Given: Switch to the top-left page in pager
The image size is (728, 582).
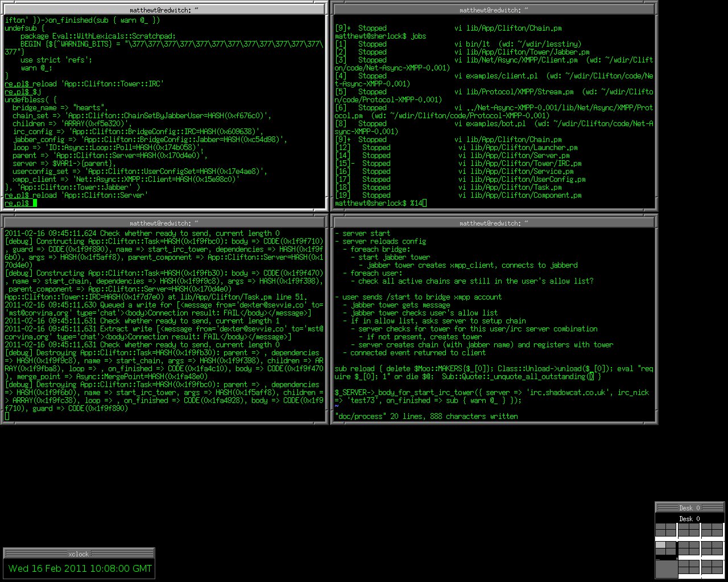Looking at the screenshot, I should (x=666, y=530).
